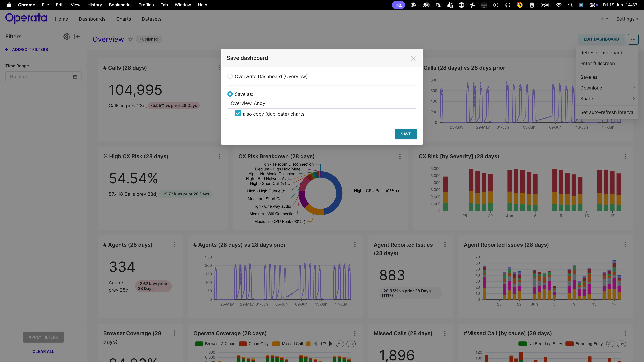Screen dimensions: 644x362
Task: Open Charts navigation tab
Action: (123, 19)
